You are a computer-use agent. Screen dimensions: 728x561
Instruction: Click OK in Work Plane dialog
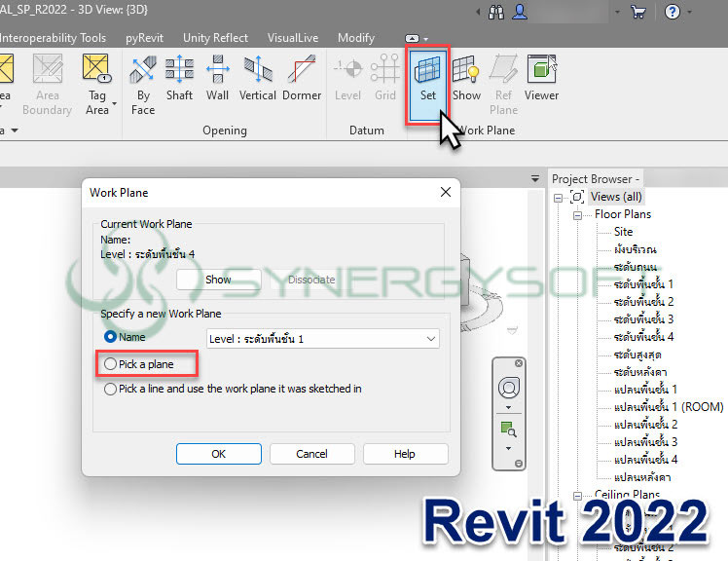tap(219, 454)
